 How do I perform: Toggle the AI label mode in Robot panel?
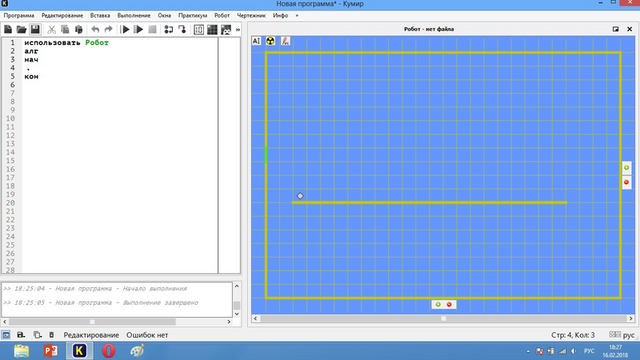pyautogui.click(x=256, y=41)
